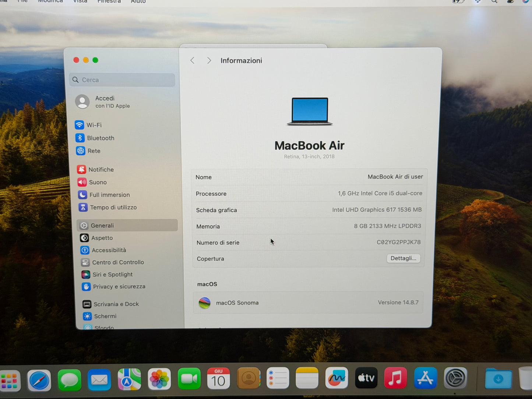The width and height of the screenshot is (532, 399).
Task: Click the name MacBook Air di user
Action: pos(395,177)
